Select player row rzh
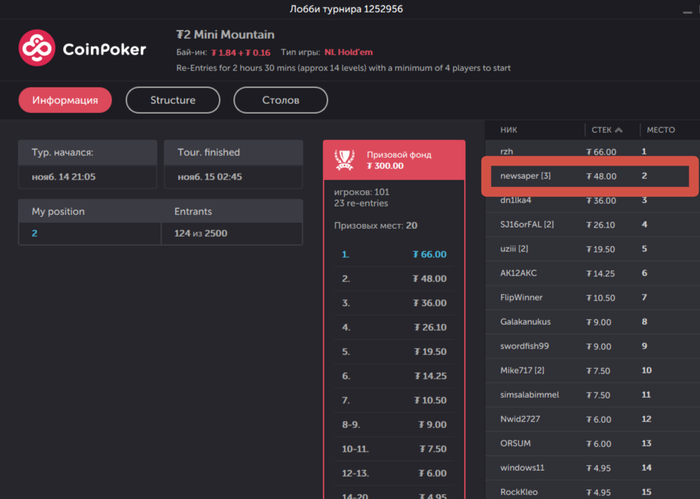Screen dimensions: 700x499 pyautogui.click(x=592, y=152)
